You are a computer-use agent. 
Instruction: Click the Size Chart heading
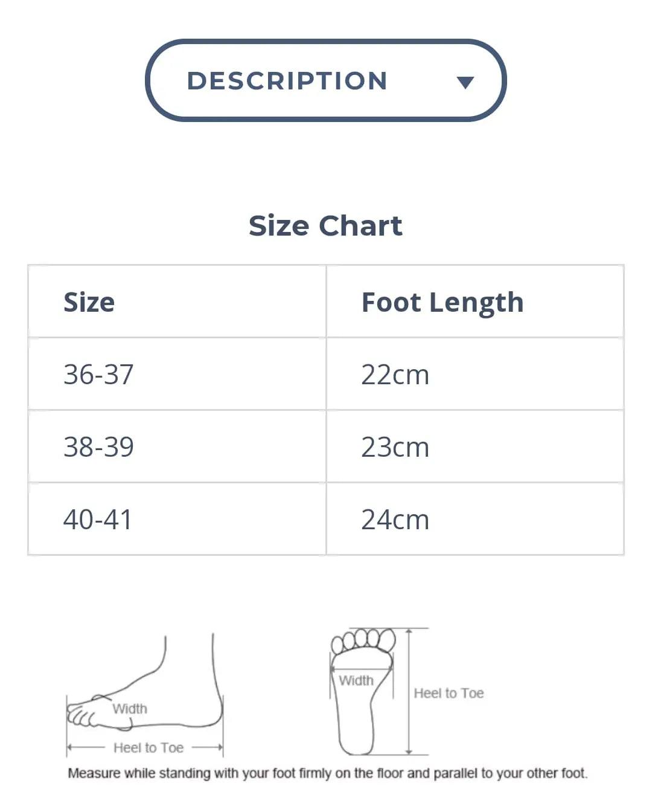click(325, 226)
